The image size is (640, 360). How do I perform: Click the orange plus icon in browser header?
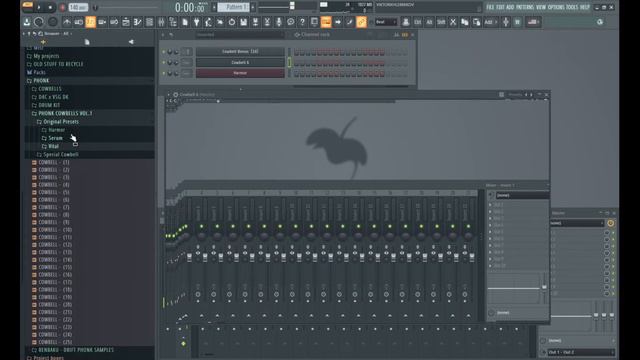tap(43, 42)
